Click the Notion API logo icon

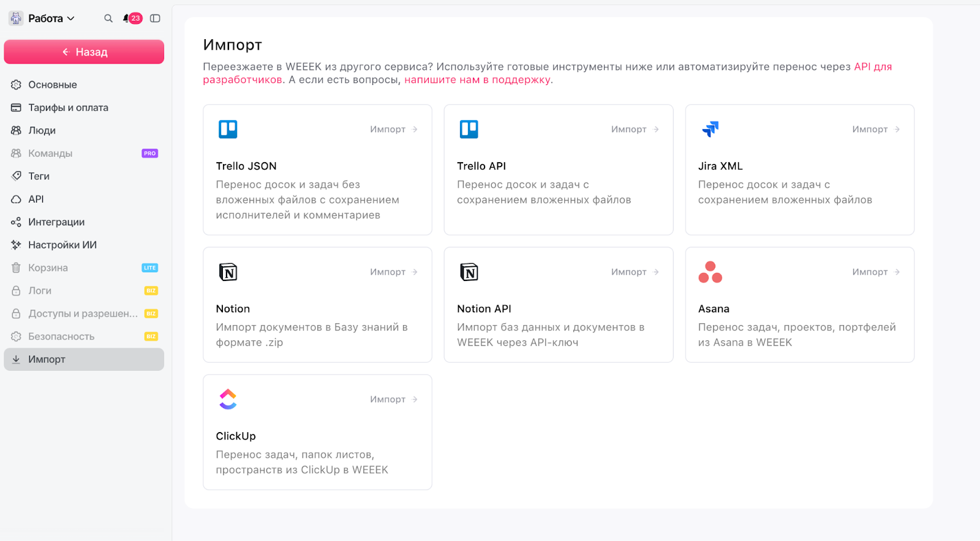point(469,272)
